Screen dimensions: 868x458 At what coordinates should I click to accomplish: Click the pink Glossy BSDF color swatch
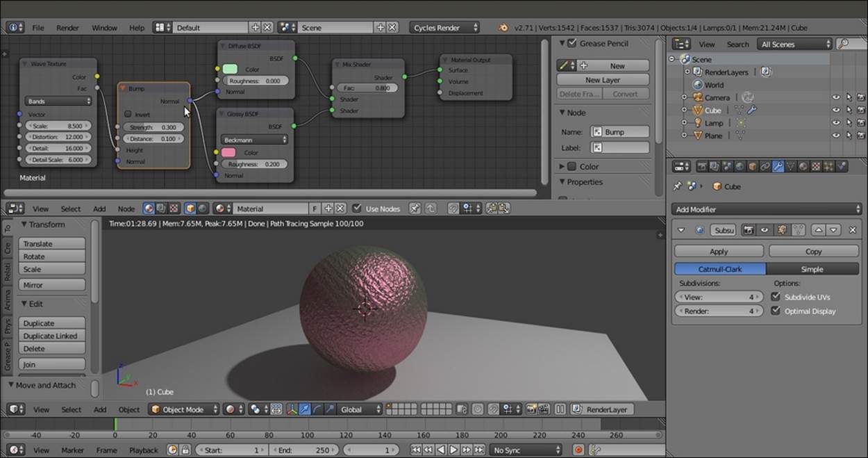[x=228, y=152]
